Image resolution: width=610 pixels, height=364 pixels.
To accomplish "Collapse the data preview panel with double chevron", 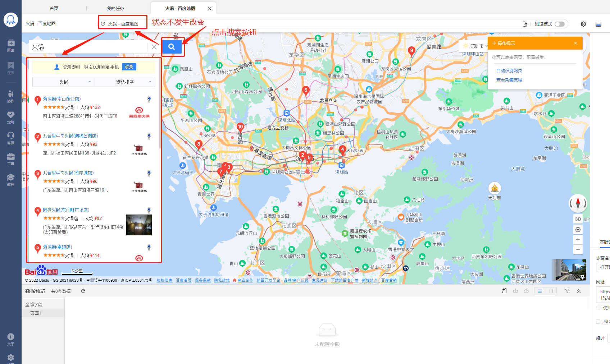I will (x=579, y=291).
